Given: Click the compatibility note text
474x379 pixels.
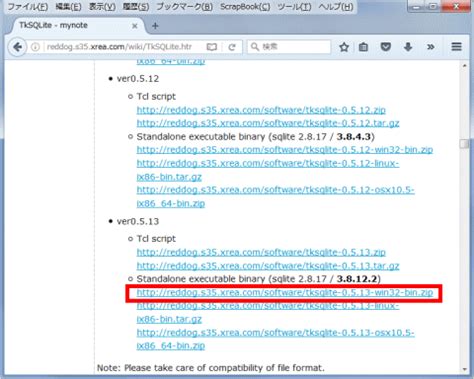Looking at the screenshot, I should point(210,368).
